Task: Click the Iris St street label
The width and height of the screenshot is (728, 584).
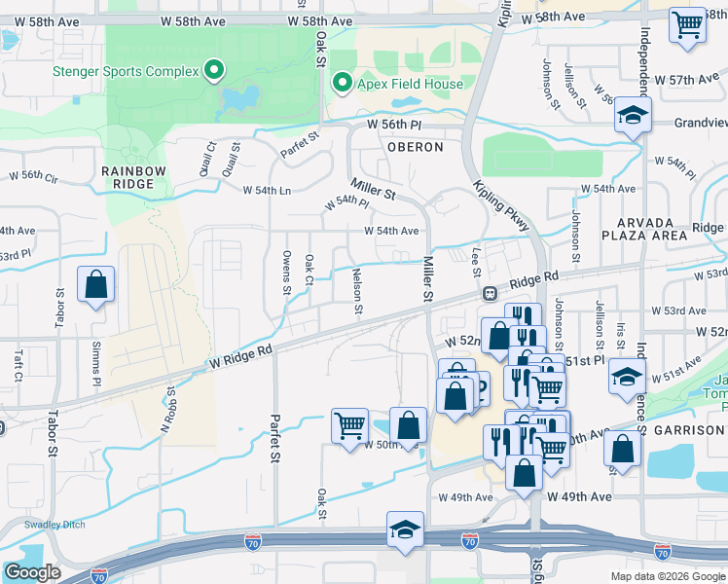Action: (x=621, y=336)
